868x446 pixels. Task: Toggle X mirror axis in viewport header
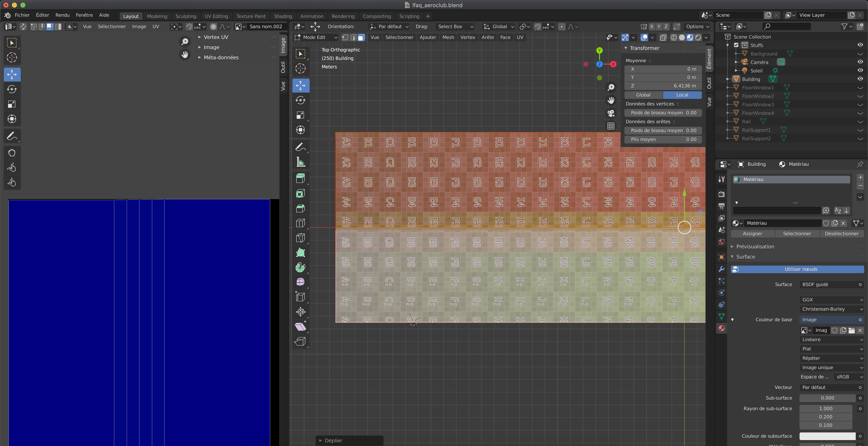[x=652, y=26]
